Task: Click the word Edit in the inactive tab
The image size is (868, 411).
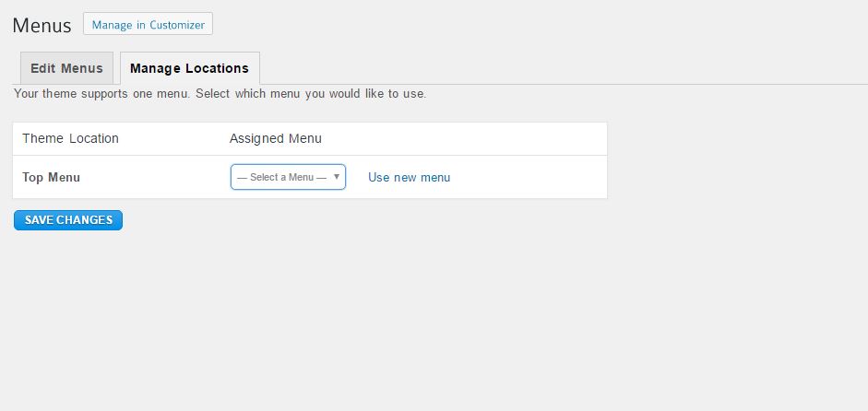Action: (43, 68)
